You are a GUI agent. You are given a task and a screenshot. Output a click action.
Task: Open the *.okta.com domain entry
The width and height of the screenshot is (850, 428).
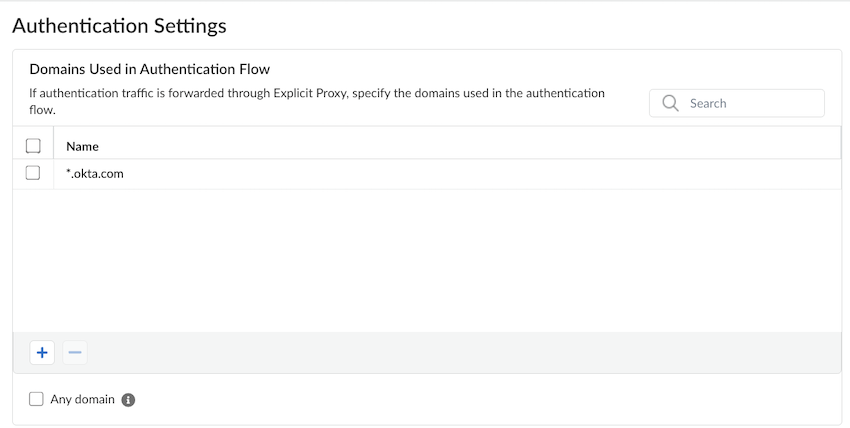coord(94,173)
